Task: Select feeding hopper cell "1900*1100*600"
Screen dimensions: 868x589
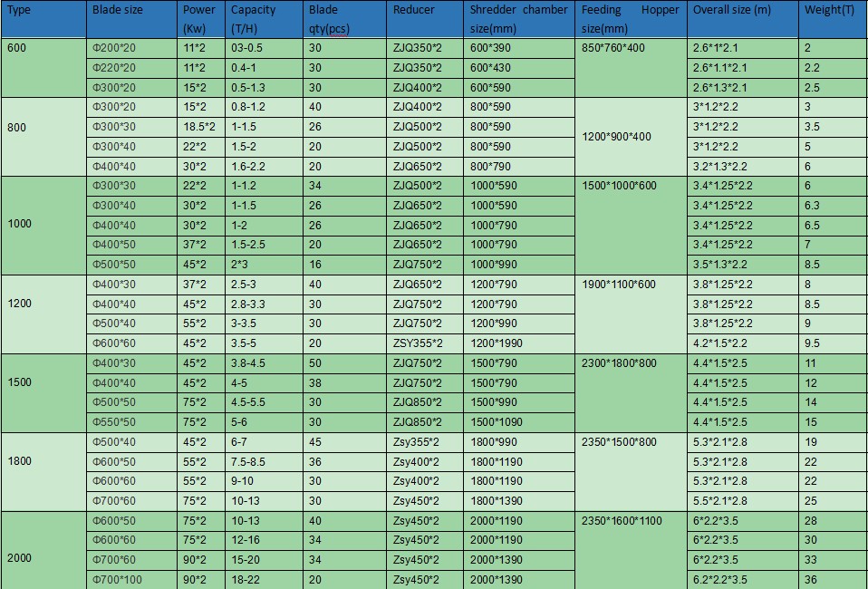Action: [x=631, y=314]
